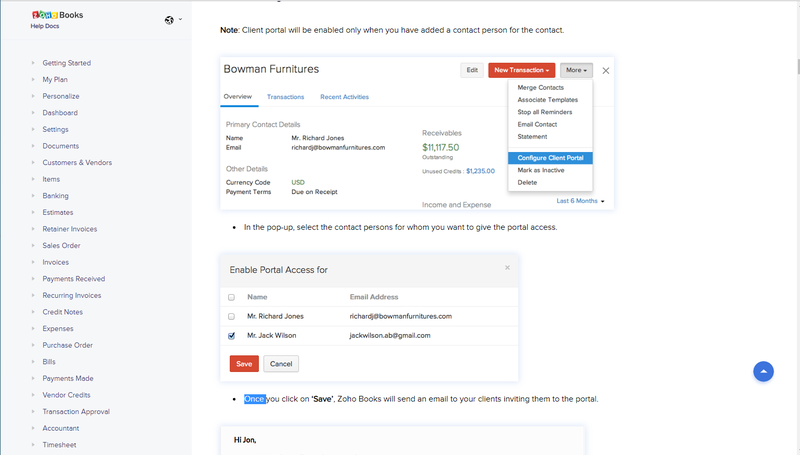This screenshot has height=455, width=800.
Task: Choose Merge Contacts from the More menu
Action: click(540, 88)
